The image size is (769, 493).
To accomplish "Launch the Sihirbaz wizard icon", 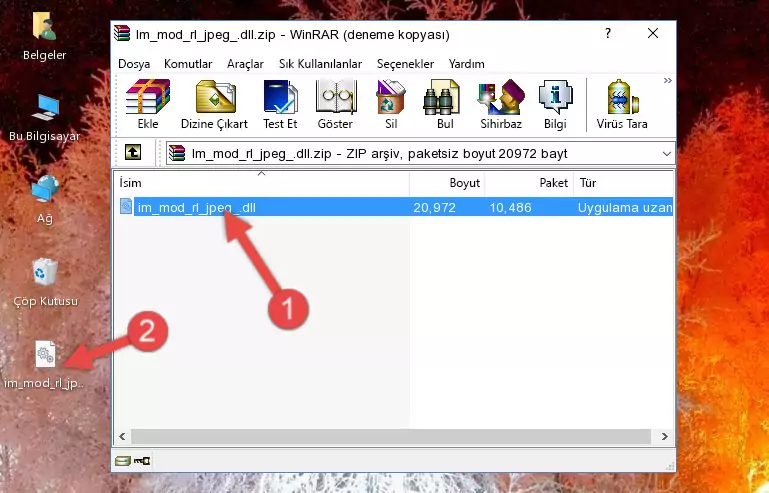I will point(501,104).
